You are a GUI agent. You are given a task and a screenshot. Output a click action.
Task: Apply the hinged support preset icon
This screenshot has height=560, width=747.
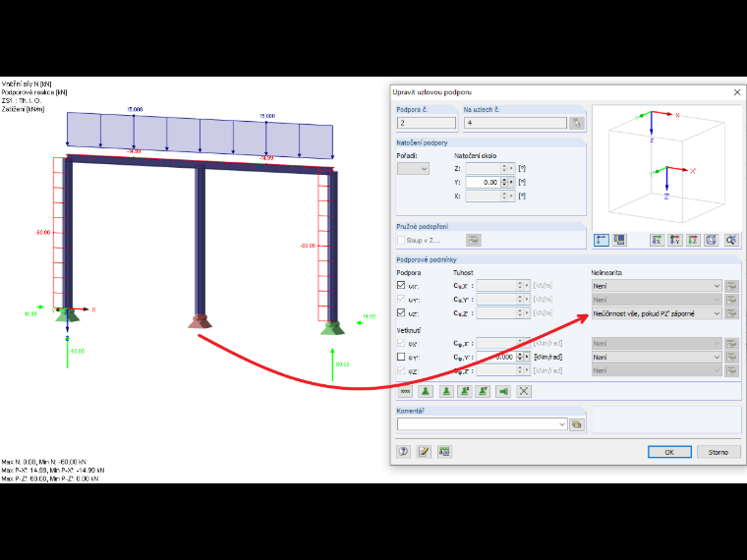(426, 391)
